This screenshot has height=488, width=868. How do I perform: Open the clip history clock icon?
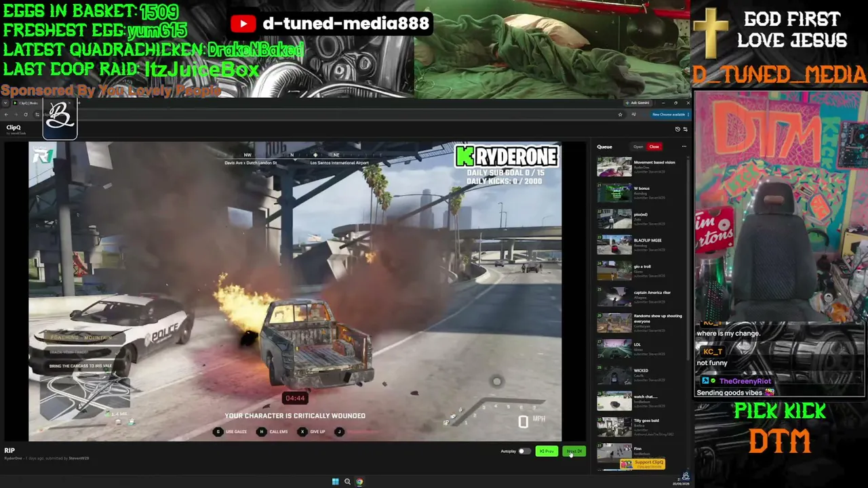click(x=677, y=129)
